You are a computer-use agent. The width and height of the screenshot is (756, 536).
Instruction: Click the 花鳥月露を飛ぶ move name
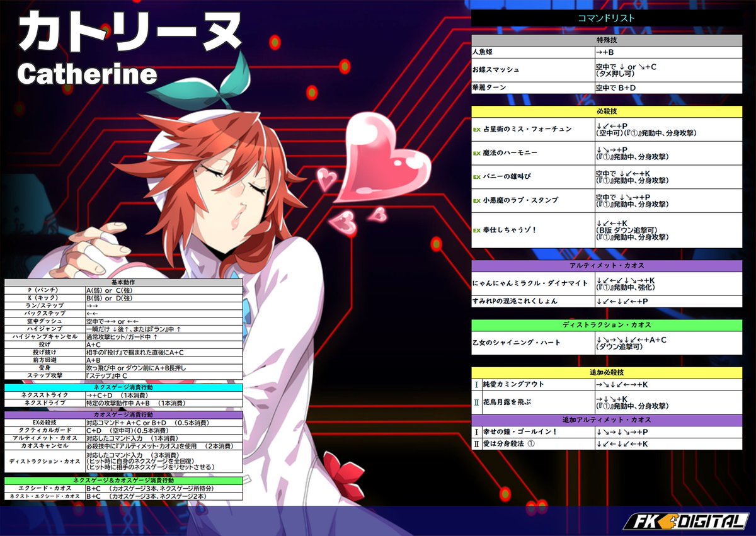[506, 402]
